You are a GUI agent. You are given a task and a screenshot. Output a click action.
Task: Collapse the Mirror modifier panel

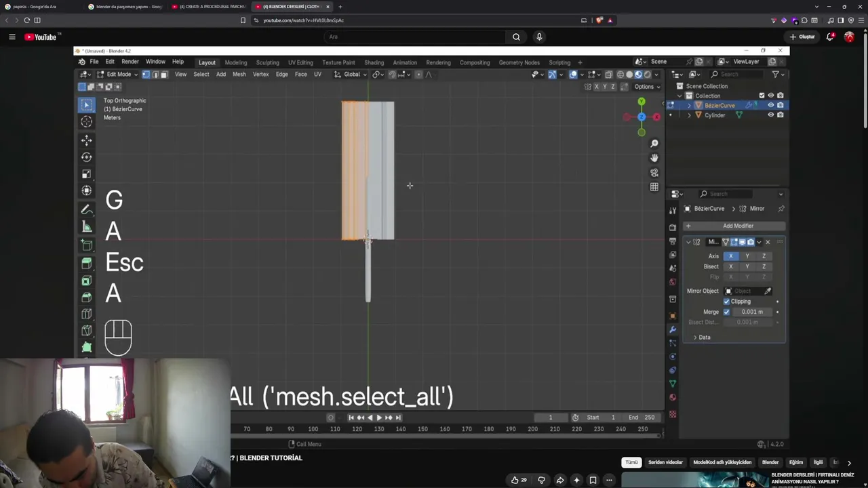(x=688, y=242)
